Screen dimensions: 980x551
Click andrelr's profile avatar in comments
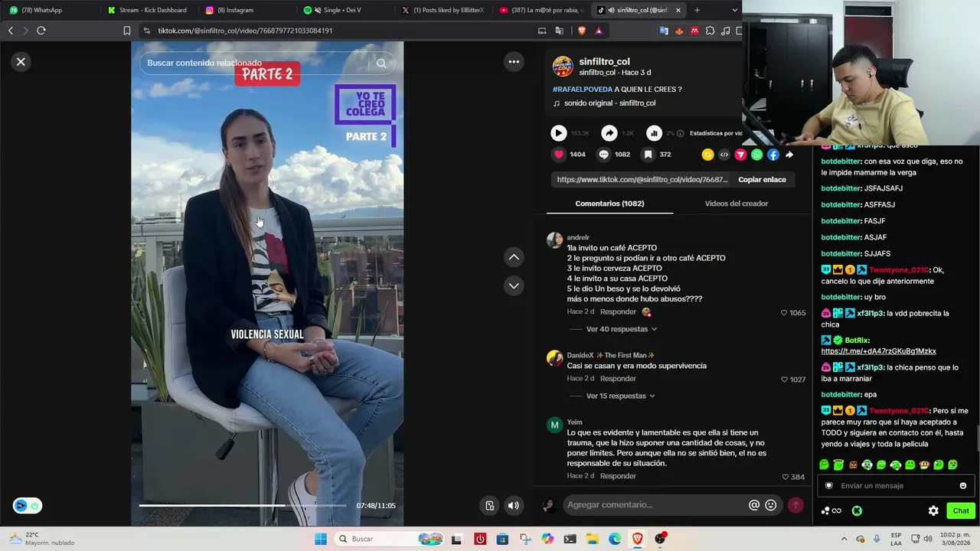(554, 240)
